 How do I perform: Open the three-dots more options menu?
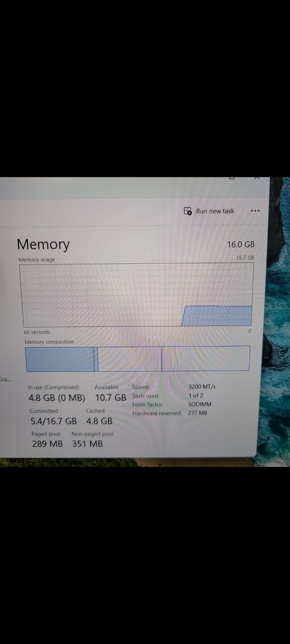pyautogui.click(x=255, y=211)
